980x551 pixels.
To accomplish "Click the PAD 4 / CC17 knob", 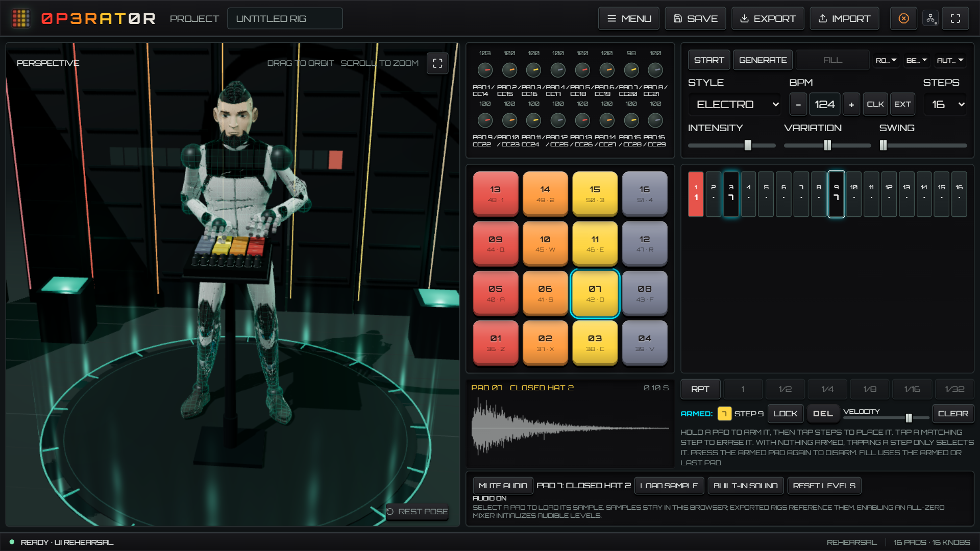I will coord(558,70).
